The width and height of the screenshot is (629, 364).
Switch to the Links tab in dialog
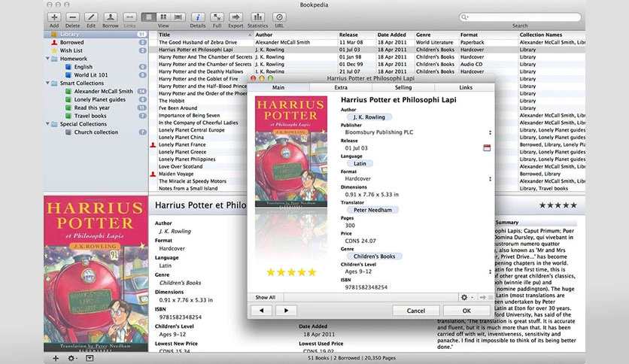(x=465, y=87)
